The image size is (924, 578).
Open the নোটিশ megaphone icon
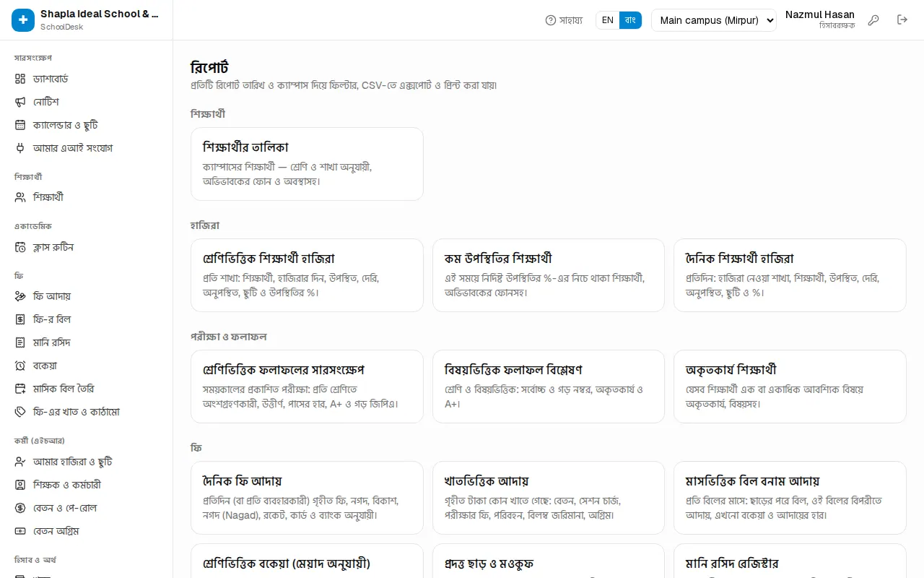tap(20, 102)
